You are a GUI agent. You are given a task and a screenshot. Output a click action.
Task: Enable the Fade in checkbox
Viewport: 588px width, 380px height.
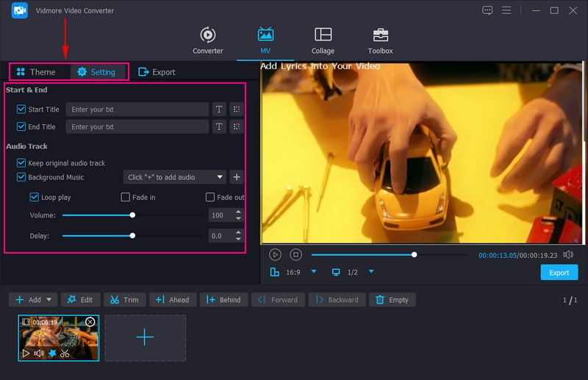tap(126, 198)
